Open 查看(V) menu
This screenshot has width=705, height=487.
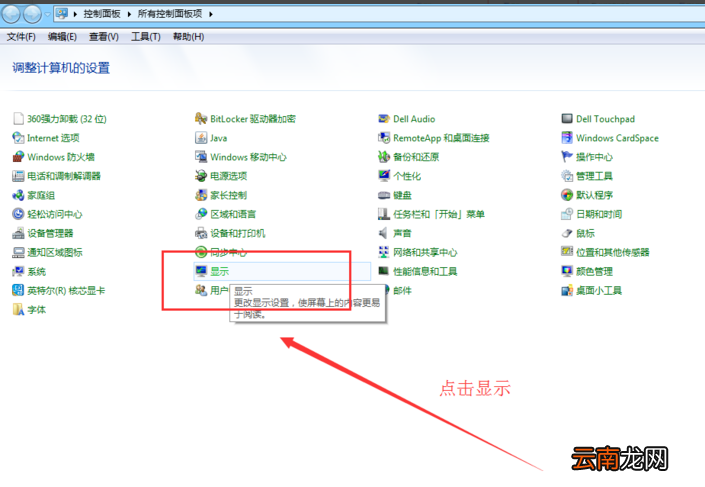(x=104, y=37)
